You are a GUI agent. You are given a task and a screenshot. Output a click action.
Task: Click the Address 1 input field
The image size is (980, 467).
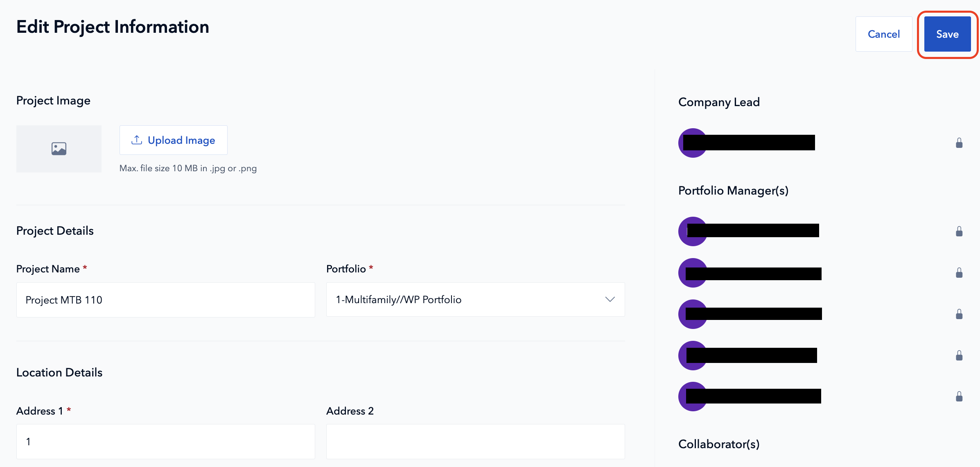165,442
